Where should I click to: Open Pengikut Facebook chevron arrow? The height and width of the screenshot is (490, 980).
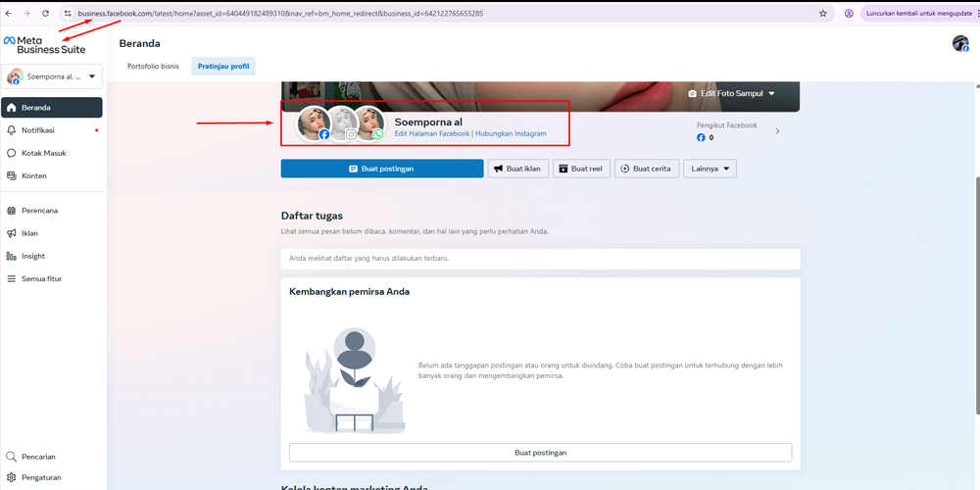point(778,131)
